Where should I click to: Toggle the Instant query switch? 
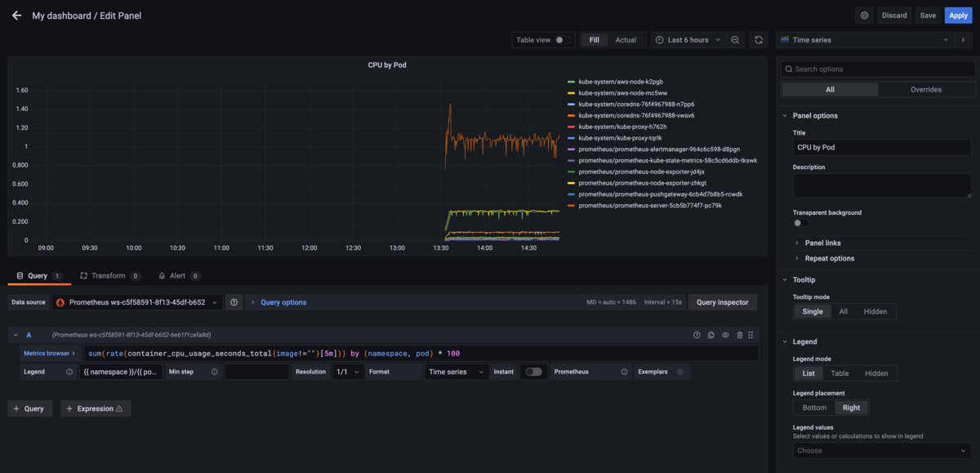pos(533,372)
